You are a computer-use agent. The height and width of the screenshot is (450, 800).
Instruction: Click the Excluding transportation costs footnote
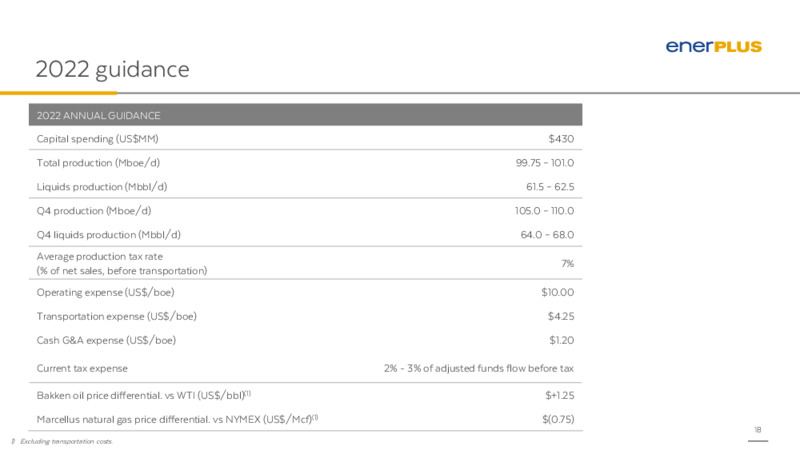click(66, 441)
